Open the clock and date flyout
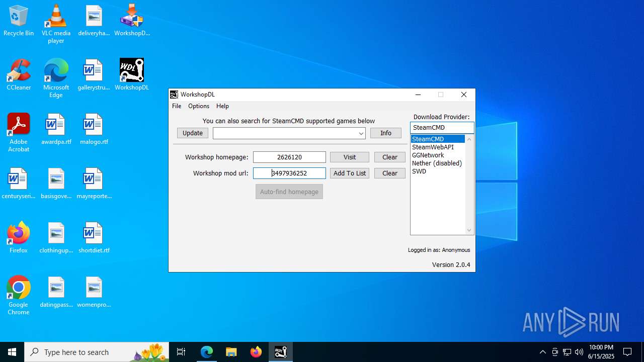Screen dimensions: 644x362 coord(601,352)
